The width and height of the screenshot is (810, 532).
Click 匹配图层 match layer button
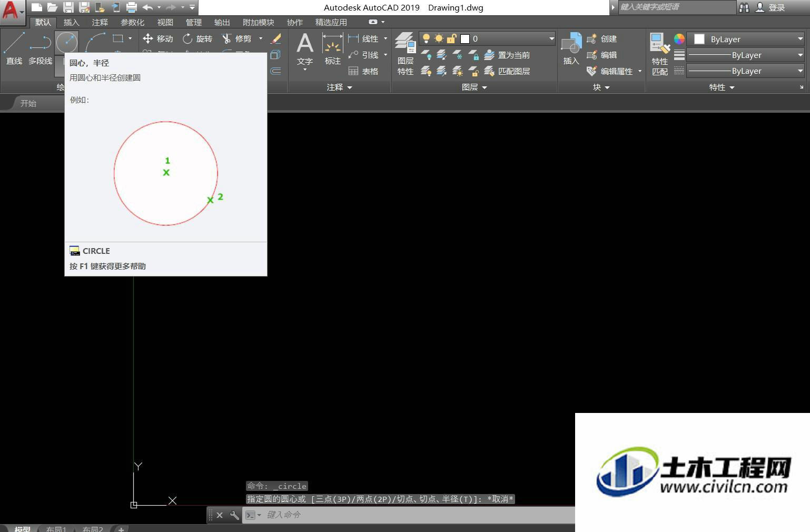pyautogui.click(x=507, y=71)
